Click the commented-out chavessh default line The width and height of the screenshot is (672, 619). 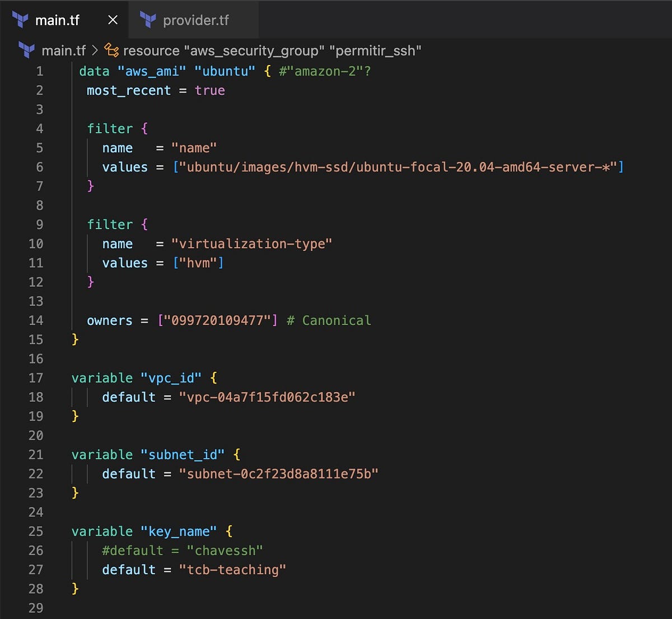[182, 551]
